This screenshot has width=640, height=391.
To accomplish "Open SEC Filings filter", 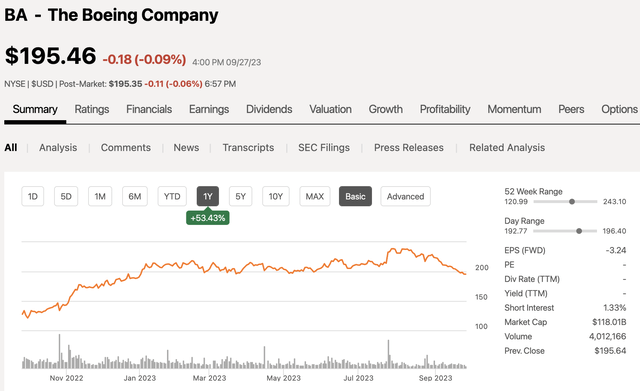I will [324, 148].
